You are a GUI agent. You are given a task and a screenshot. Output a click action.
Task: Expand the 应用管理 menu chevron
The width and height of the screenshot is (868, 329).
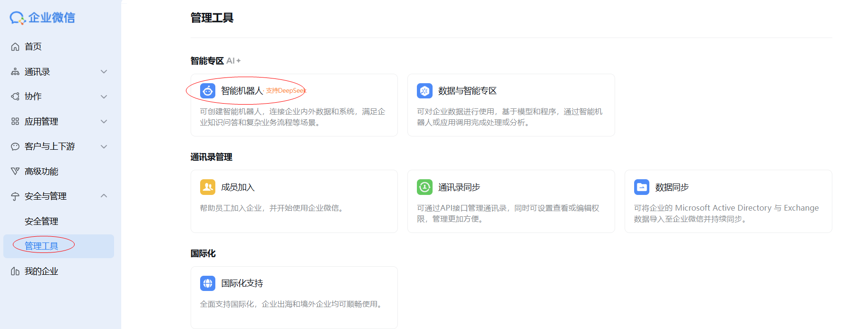point(104,122)
